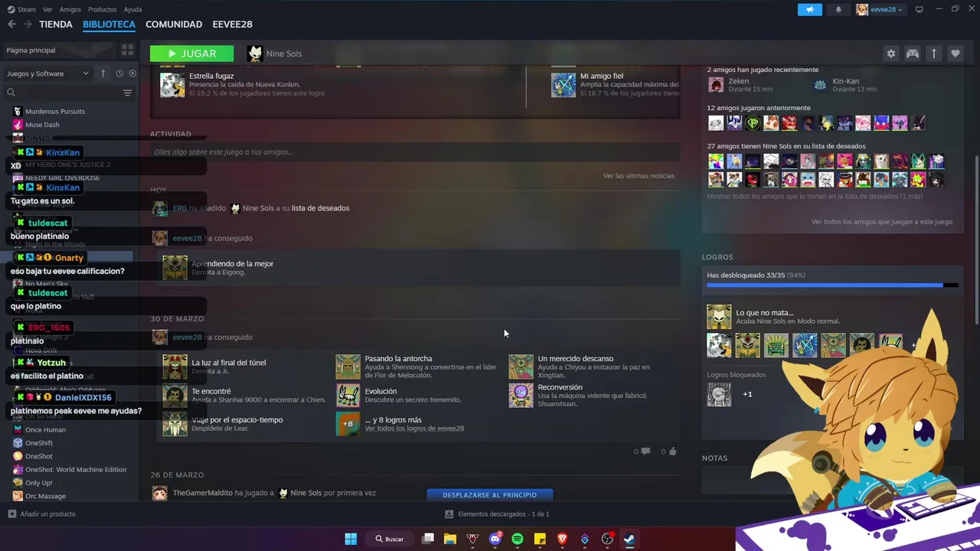Click the ready-to-play filter icon
The height and width of the screenshot is (551, 980).
pyautogui.click(x=132, y=73)
